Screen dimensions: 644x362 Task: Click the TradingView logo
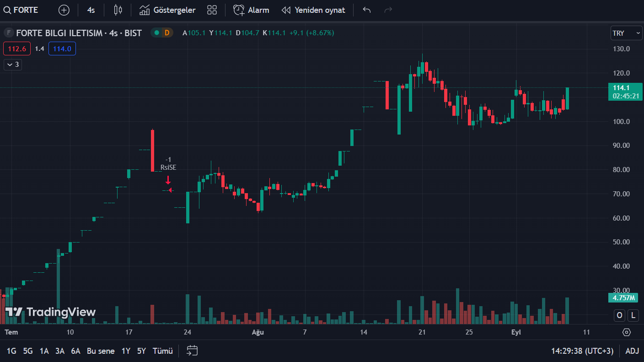50,312
